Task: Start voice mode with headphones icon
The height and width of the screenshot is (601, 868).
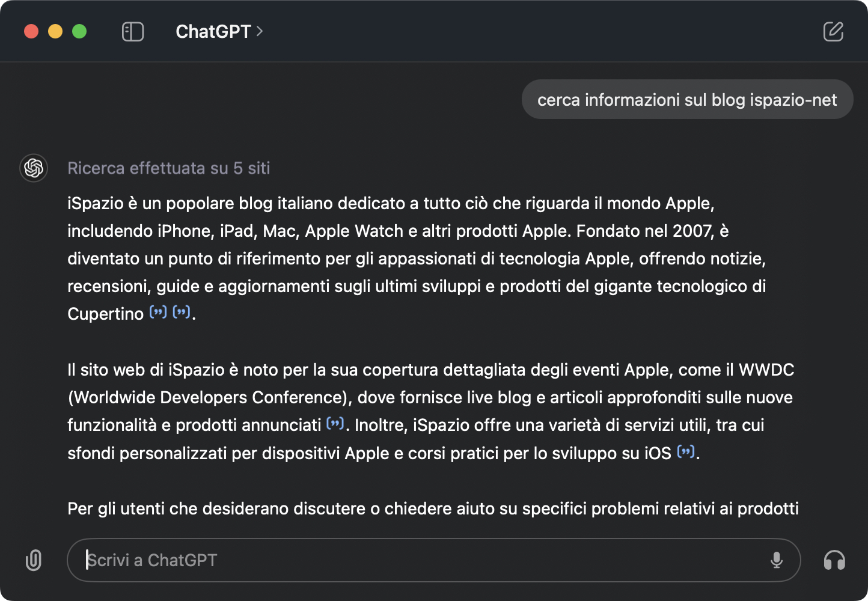Action: [834, 560]
